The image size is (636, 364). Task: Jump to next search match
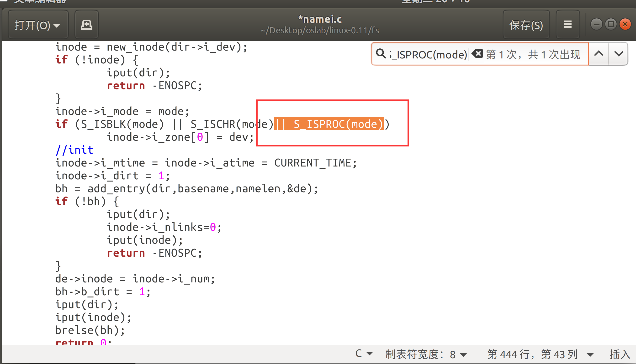click(x=618, y=54)
